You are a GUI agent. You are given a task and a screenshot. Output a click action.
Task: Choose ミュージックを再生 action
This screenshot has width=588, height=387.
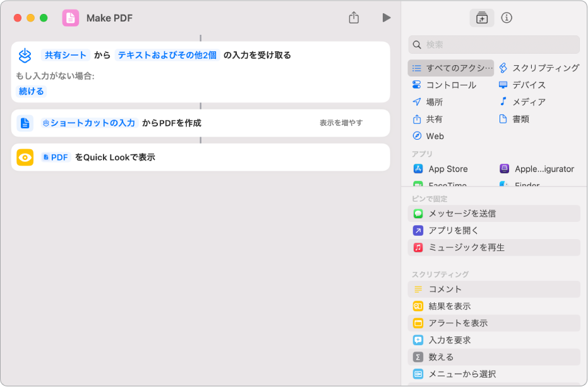click(x=494, y=247)
